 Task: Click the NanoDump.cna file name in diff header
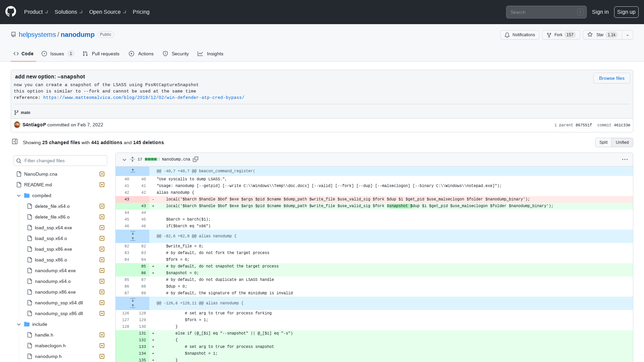[x=176, y=160]
